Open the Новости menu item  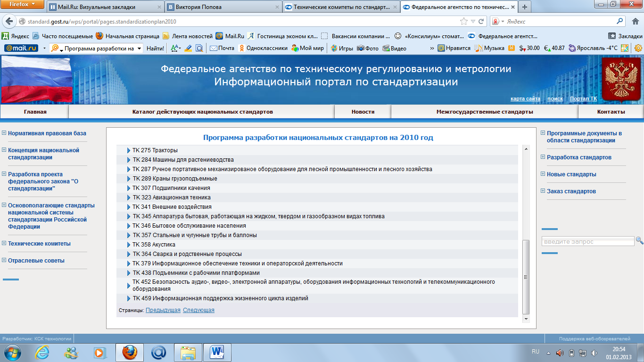pos(363,112)
